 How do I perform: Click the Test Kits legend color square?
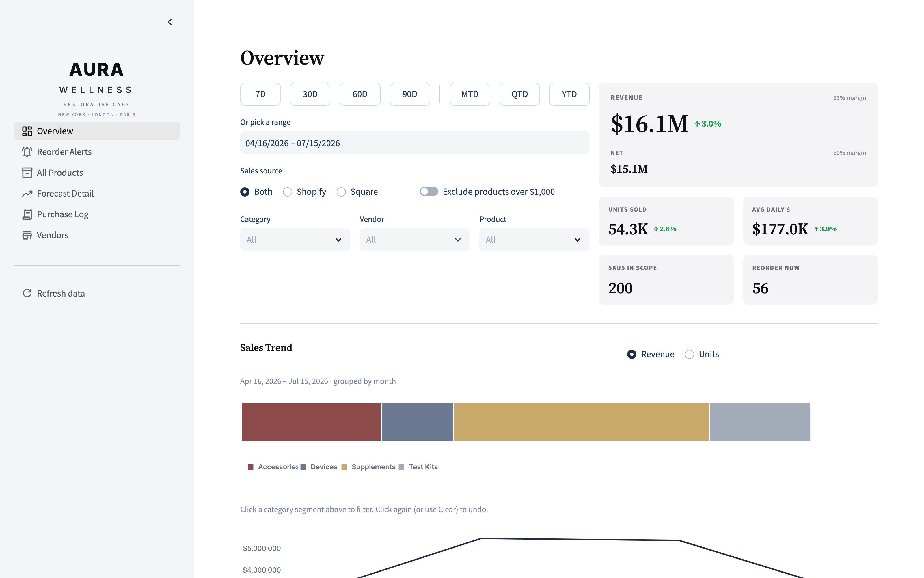401,467
